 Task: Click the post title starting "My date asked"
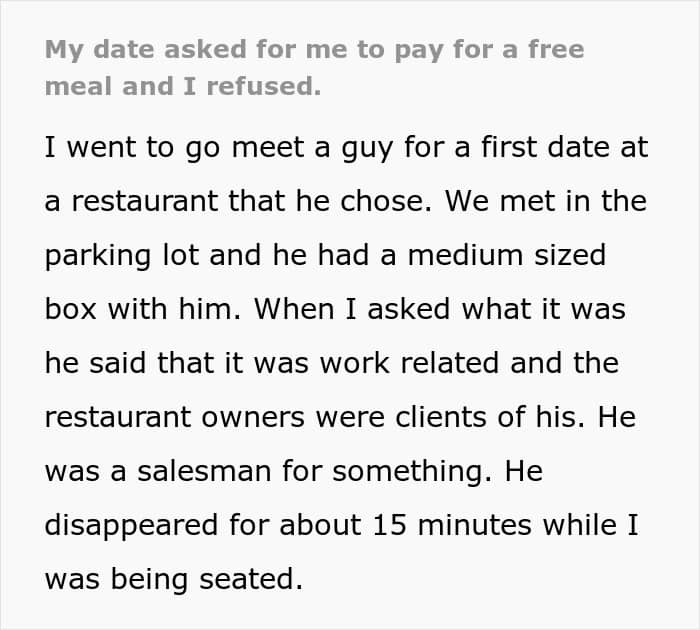[314, 68]
